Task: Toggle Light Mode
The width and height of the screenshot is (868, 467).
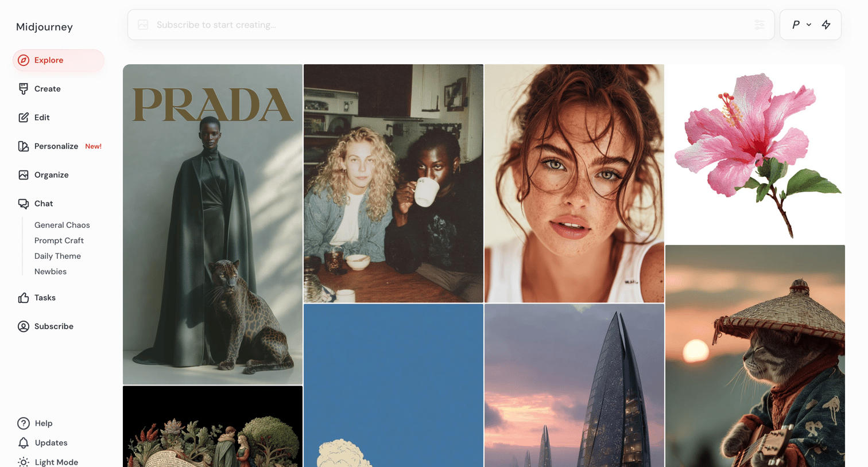Action: (x=56, y=462)
